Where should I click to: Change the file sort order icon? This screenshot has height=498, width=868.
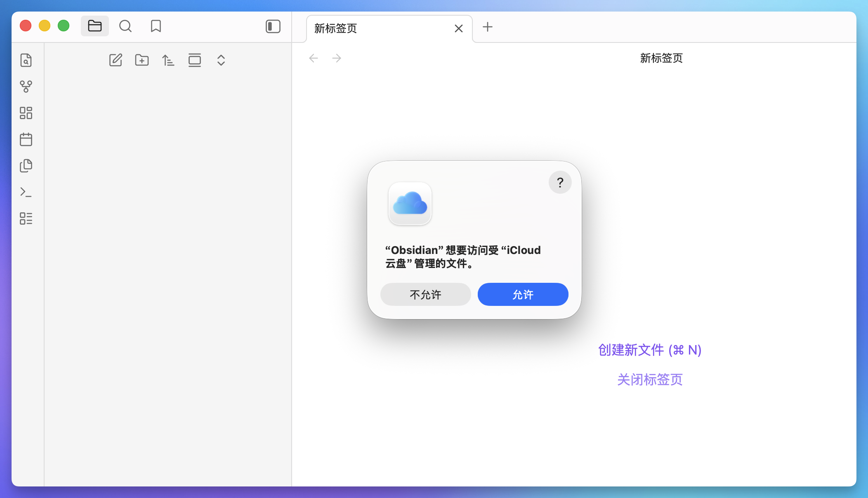pos(168,60)
